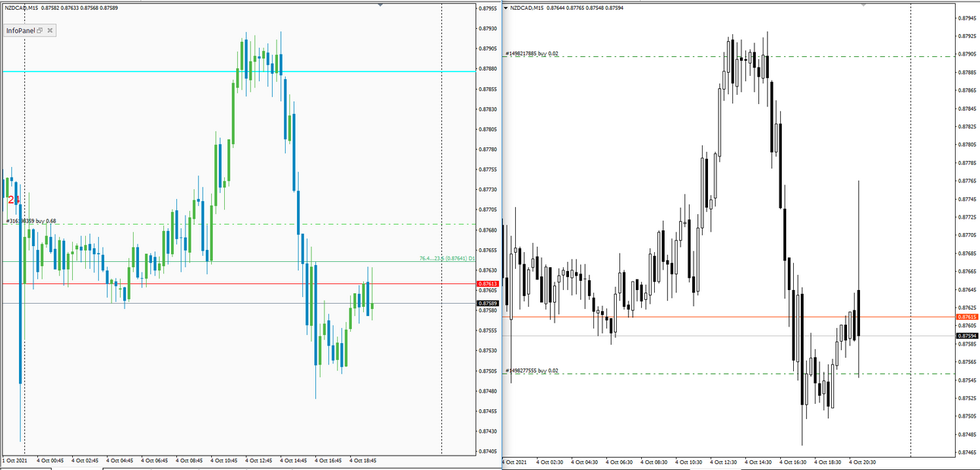
Task: Click red 0.87613 price tag on left scale
Action: pyautogui.click(x=488, y=283)
